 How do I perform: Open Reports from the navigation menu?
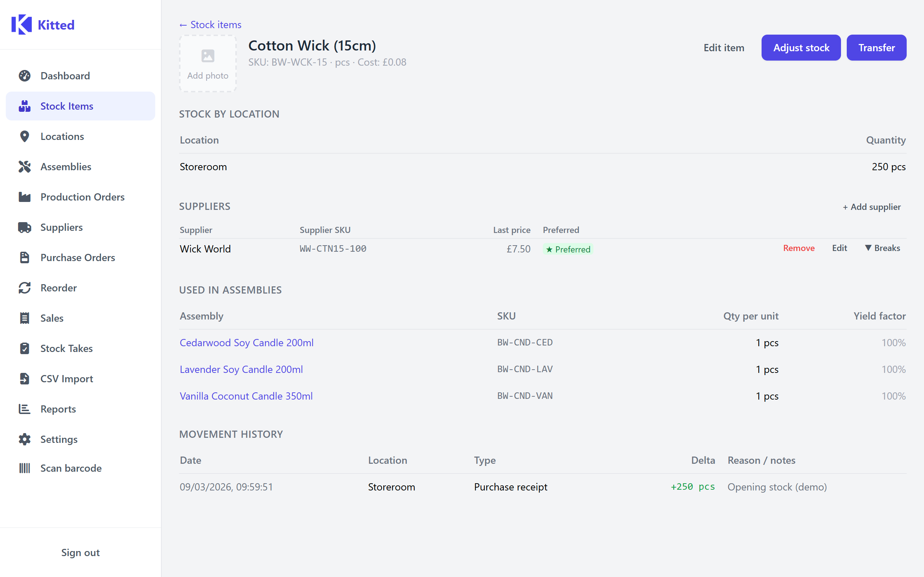(58, 409)
